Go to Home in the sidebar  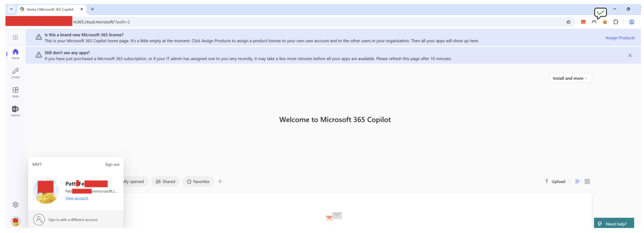coord(15,54)
